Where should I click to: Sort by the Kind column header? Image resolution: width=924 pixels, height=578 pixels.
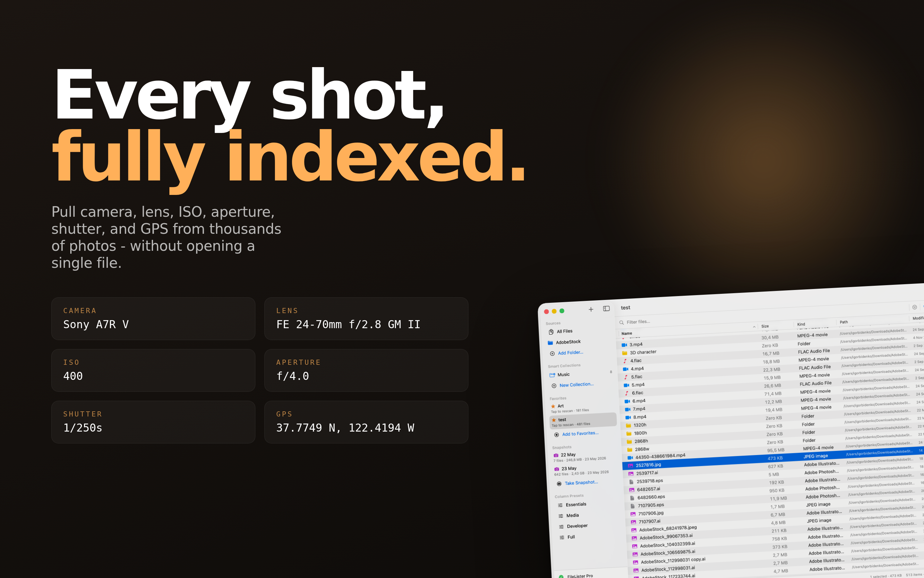801,324
